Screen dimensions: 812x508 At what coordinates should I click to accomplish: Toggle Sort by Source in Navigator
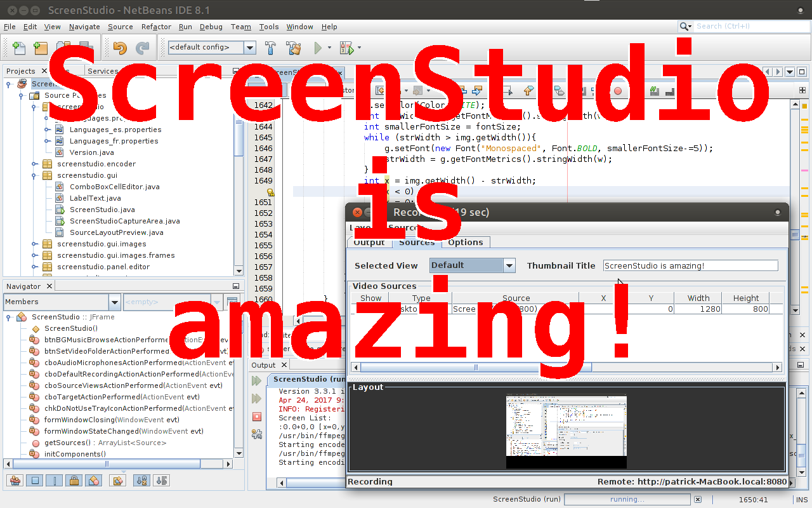(x=162, y=481)
